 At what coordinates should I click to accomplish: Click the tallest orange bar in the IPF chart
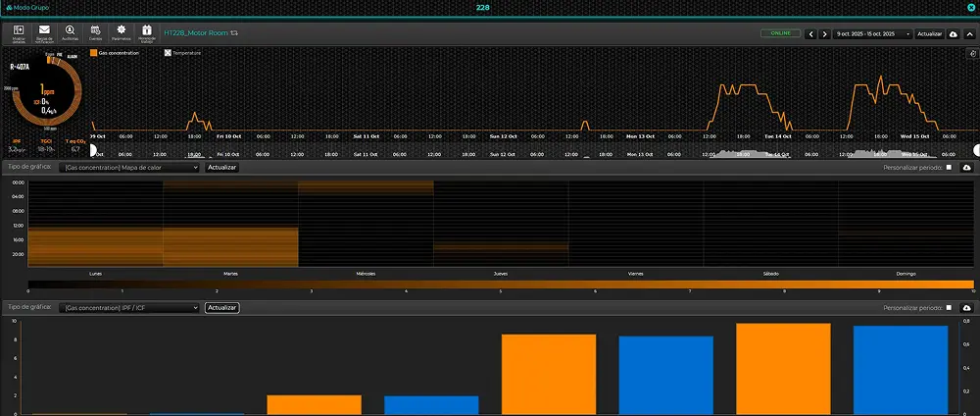(783, 369)
